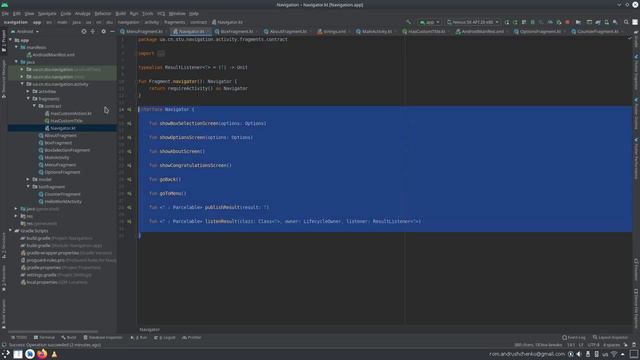Click gutter icon beside showOptionsScreen
This screenshot has height=360, width=640.
129,138
